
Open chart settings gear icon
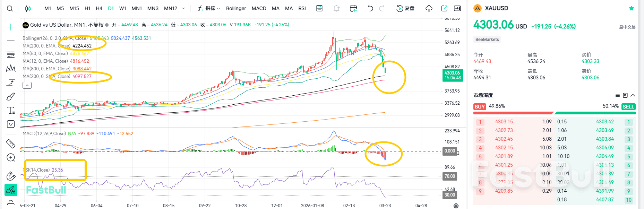coord(456,206)
